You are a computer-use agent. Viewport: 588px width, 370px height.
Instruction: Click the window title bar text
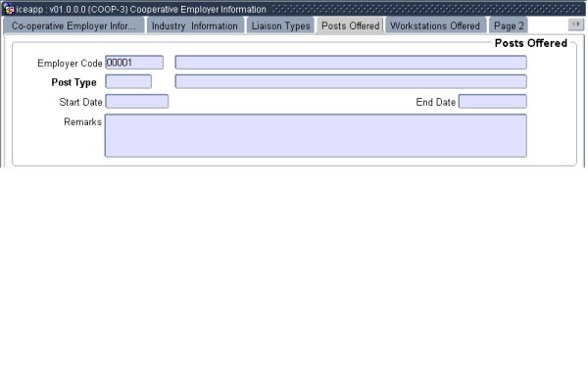[x=141, y=9]
